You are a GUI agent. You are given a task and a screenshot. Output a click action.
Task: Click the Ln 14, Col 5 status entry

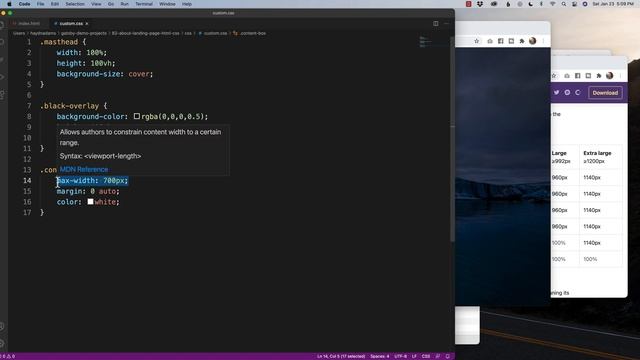(x=341, y=356)
